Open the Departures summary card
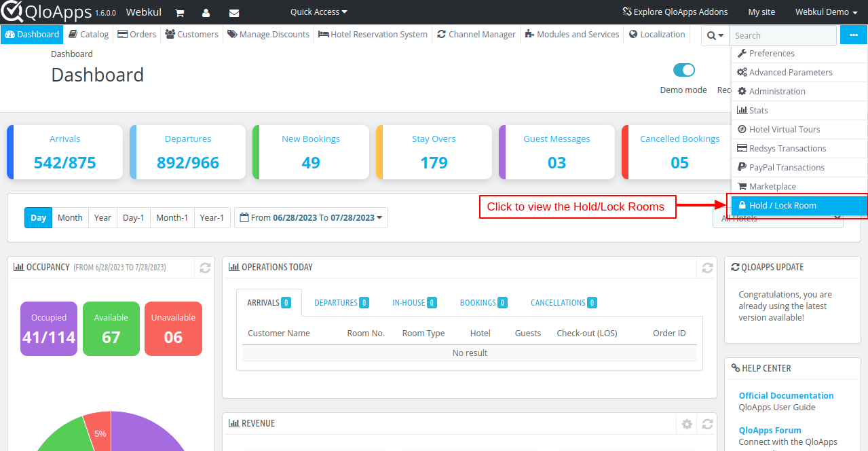Image resolution: width=868 pixels, height=451 pixels. (188, 152)
